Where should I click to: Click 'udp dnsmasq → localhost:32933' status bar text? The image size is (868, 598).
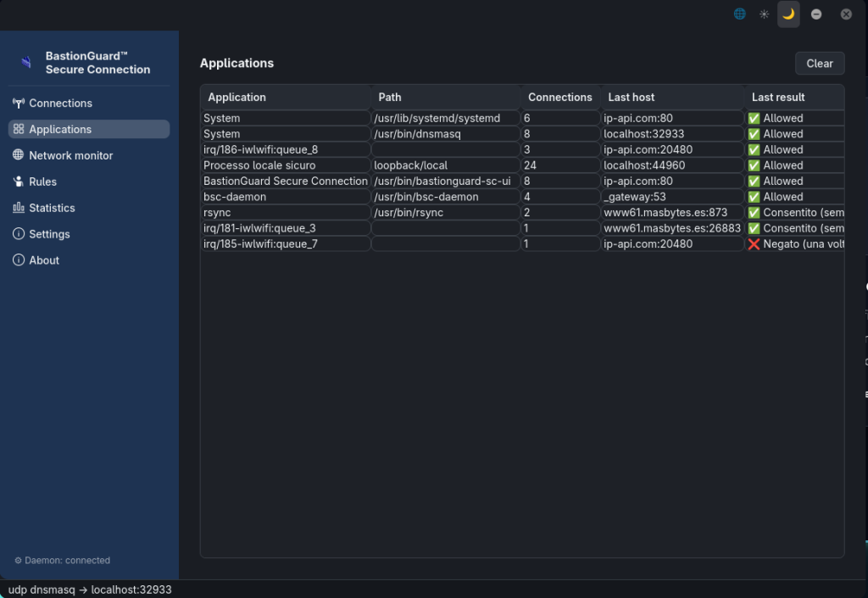click(90, 590)
